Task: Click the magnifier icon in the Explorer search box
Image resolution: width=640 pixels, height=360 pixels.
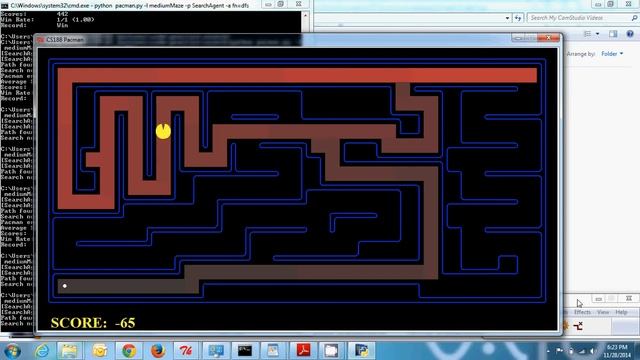Action: (x=634, y=18)
